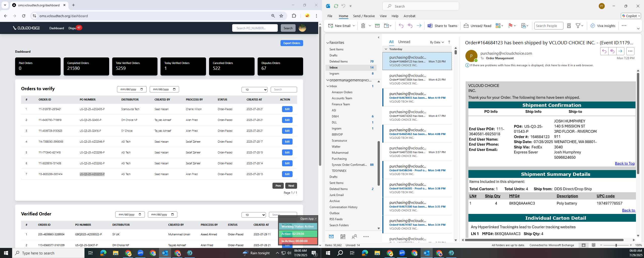The width and height of the screenshot is (644, 258).
Task: Open Viva Insights in Outlook ribbon
Action: coord(602,26)
